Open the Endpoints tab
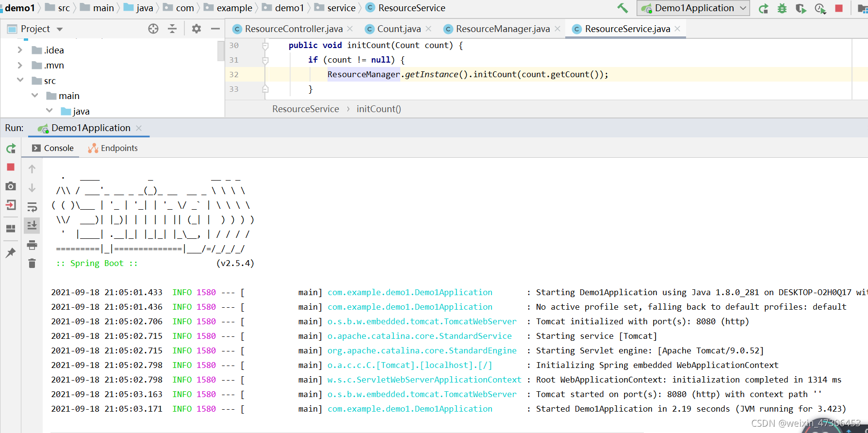 coord(113,148)
